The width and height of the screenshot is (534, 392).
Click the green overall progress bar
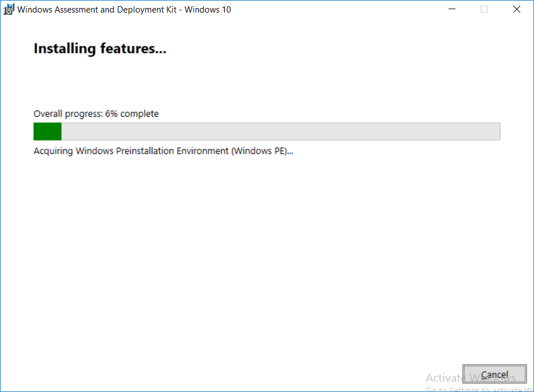click(266, 132)
